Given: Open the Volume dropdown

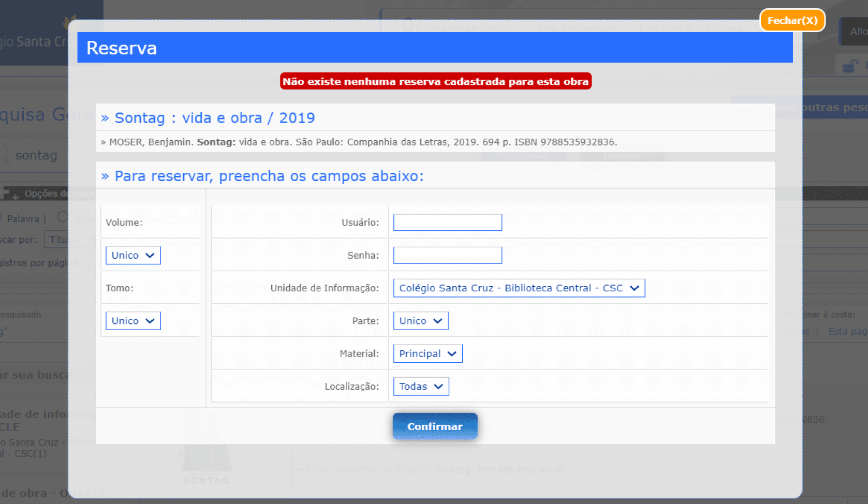Looking at the screenshot, I should pos(133,255).
